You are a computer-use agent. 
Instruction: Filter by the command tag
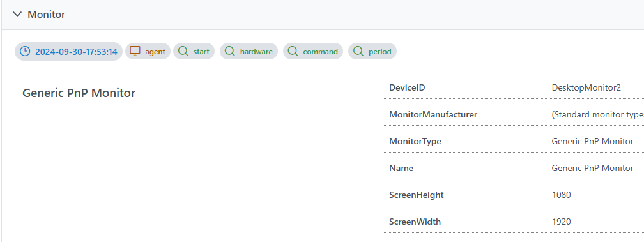(x=313, y=51)
